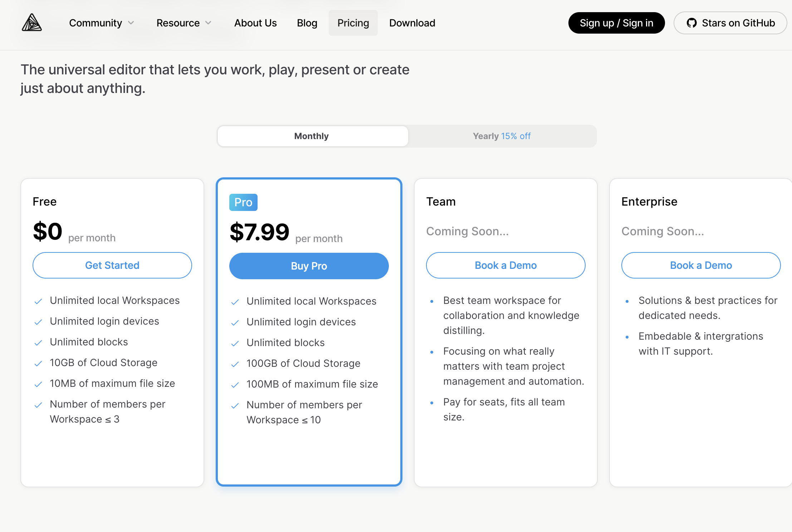Book a Demo for the Enterprise plan
The image size is (792, 532).
[x=700, y=265]
